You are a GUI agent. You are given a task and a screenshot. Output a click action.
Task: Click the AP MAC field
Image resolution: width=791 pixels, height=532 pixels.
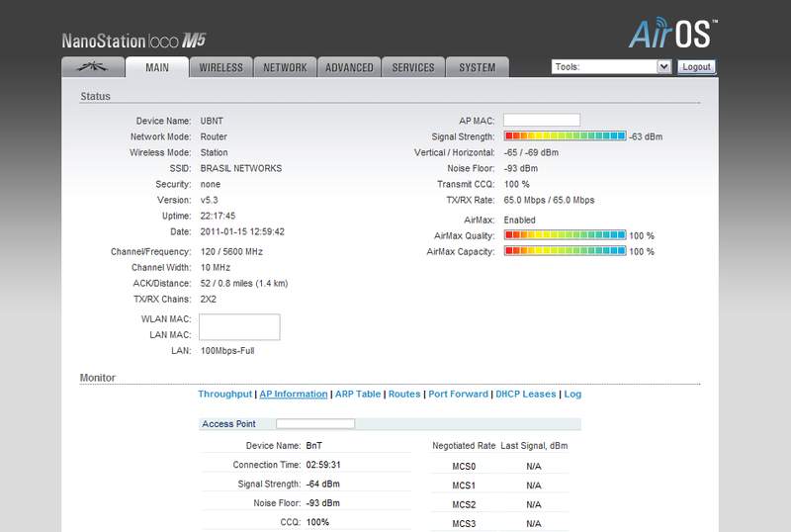[542, 120]
